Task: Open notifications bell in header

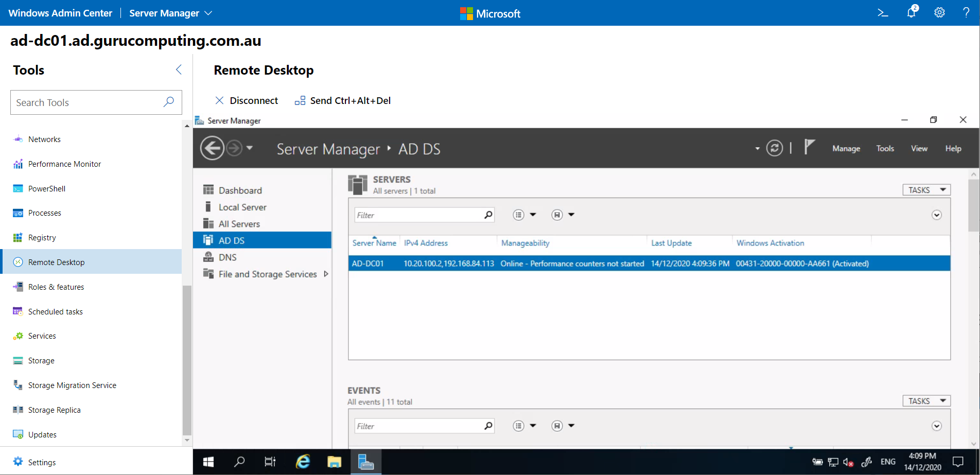Action: point(912,12)
